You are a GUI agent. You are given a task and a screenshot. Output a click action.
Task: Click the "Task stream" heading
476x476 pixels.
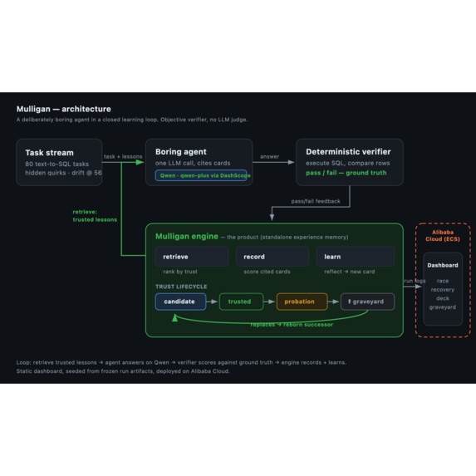tap(50, 153)
